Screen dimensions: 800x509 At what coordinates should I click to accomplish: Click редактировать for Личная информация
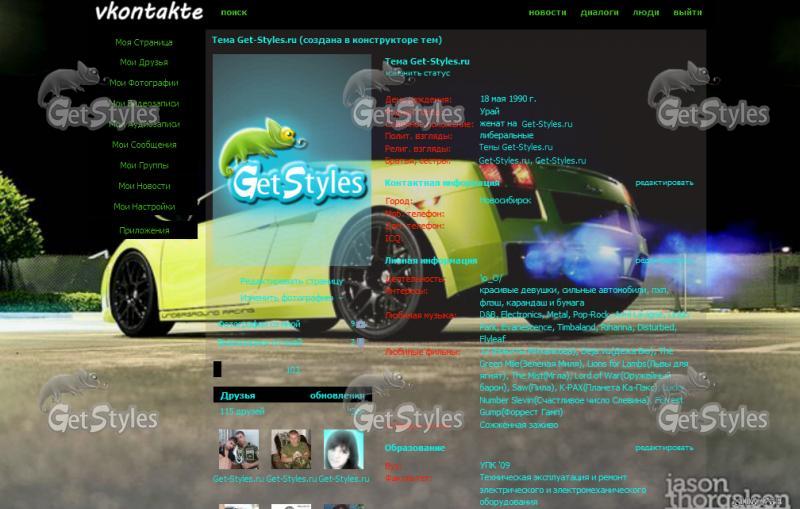pyautogui.click(x=664, y=261)
